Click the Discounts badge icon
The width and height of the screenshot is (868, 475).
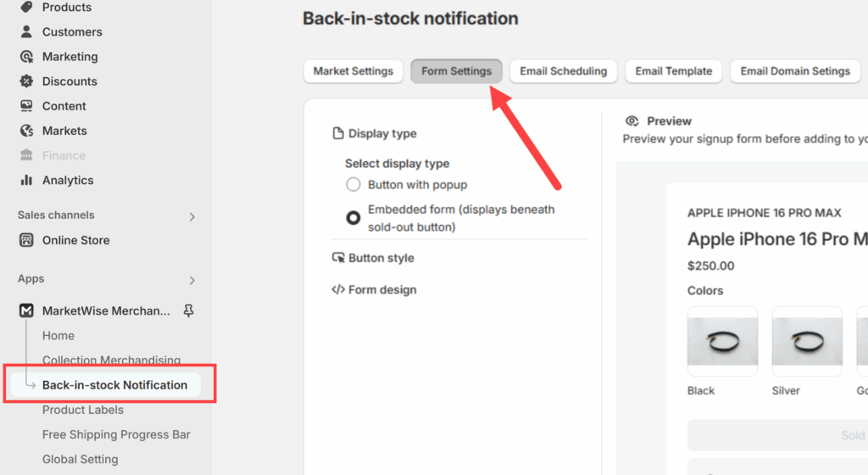click(x=26, y=81)
